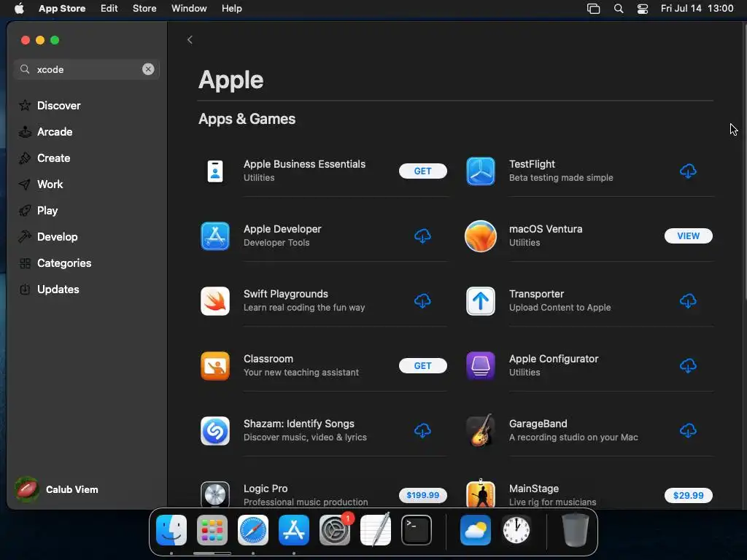Open the macOS Ventura app icon
747x560 pixels.
480,236
